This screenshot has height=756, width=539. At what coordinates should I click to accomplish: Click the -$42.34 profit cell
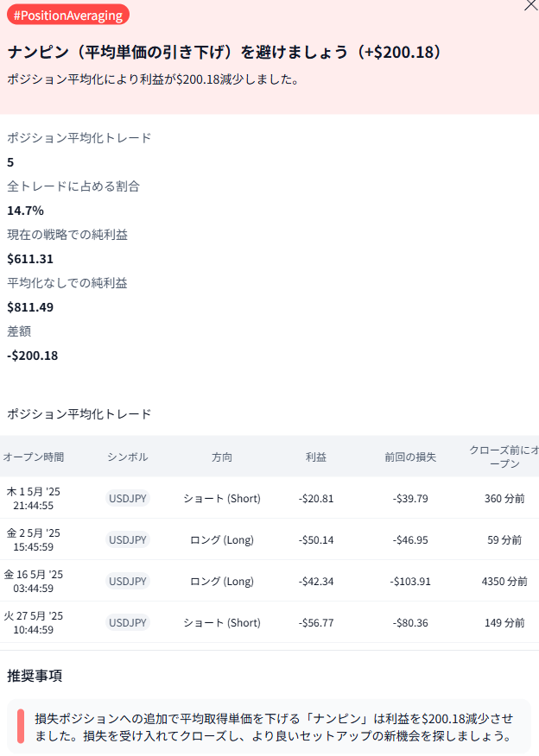315,581
